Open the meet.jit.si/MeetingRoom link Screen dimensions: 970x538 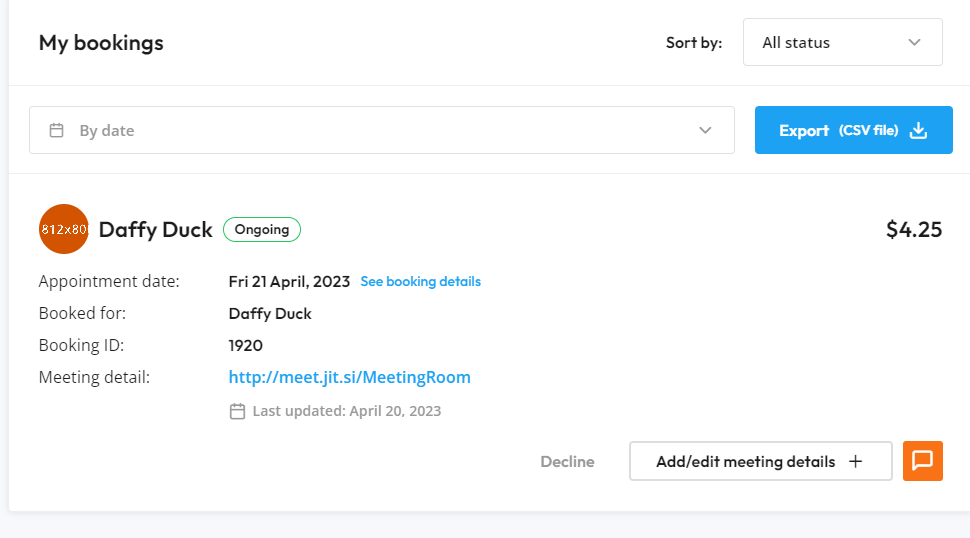pos(350,377)
